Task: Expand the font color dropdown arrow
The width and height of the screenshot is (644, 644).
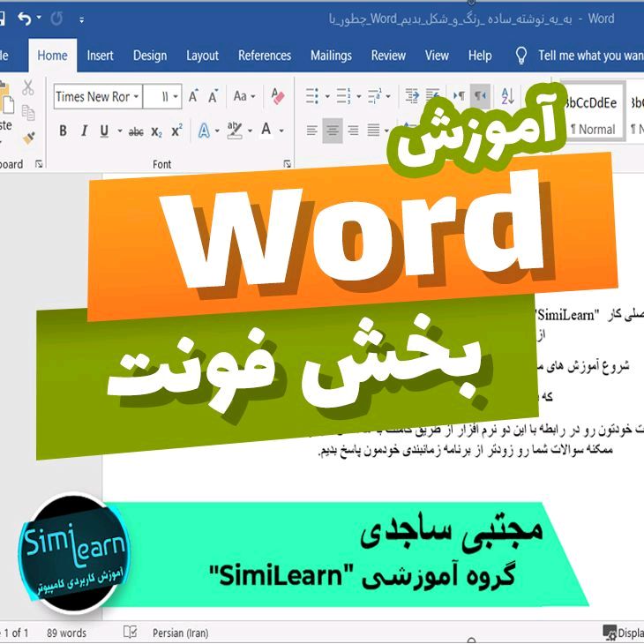Action: pos(281,131)
